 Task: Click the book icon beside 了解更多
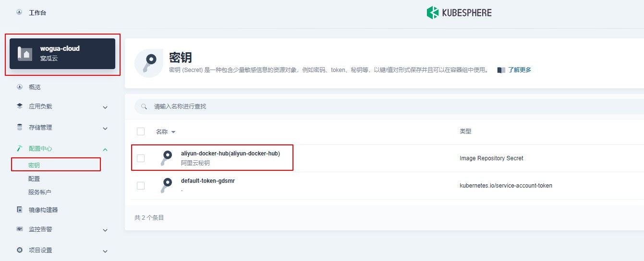501,70
